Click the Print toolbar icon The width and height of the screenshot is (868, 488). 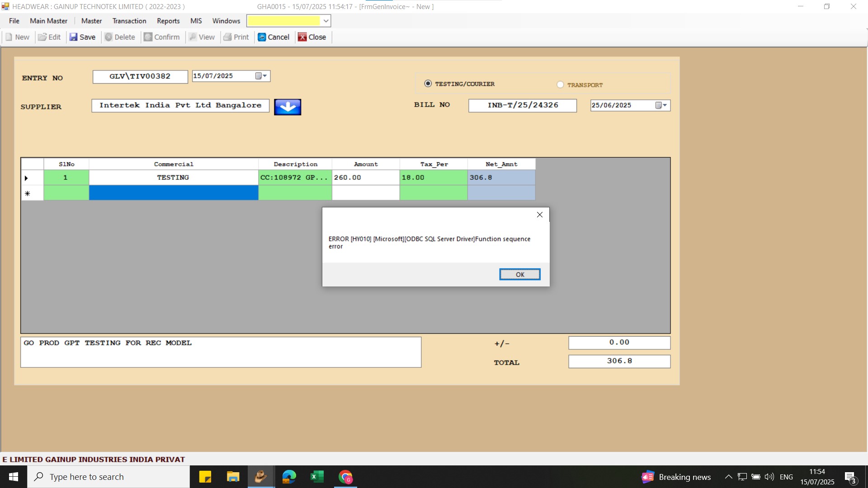227,37
